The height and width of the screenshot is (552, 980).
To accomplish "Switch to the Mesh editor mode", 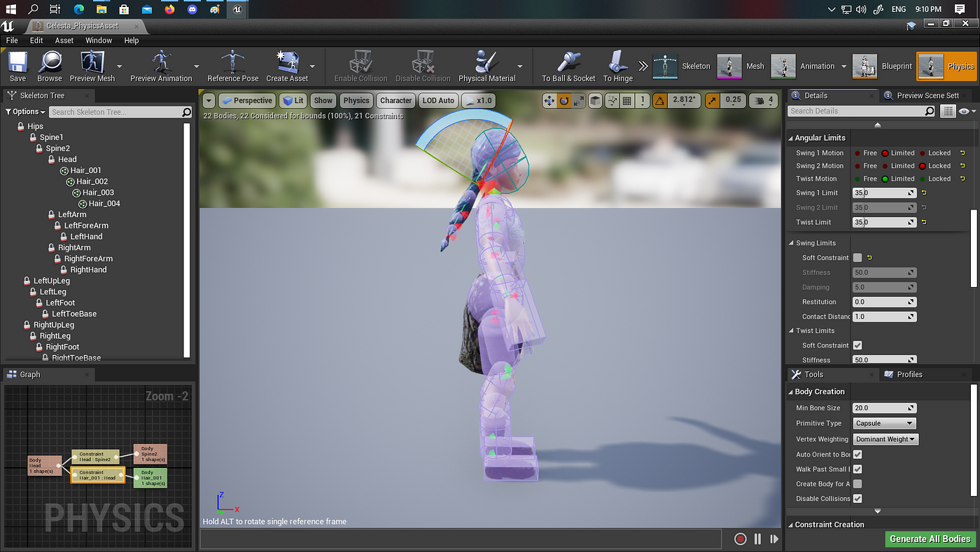I will [741, 67].
